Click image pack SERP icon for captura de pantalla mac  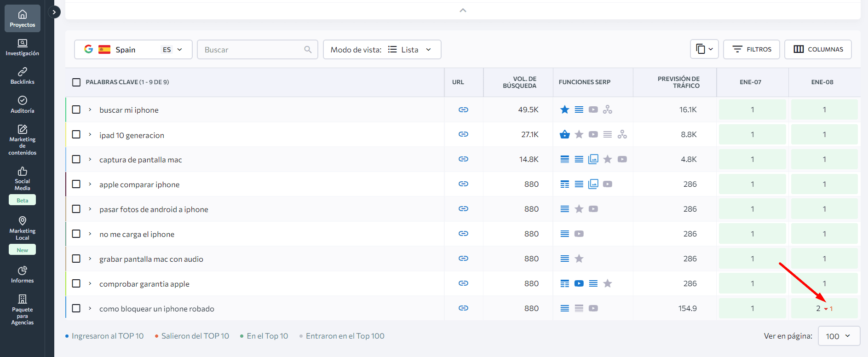pyautogui.click(x=593, y=159)
